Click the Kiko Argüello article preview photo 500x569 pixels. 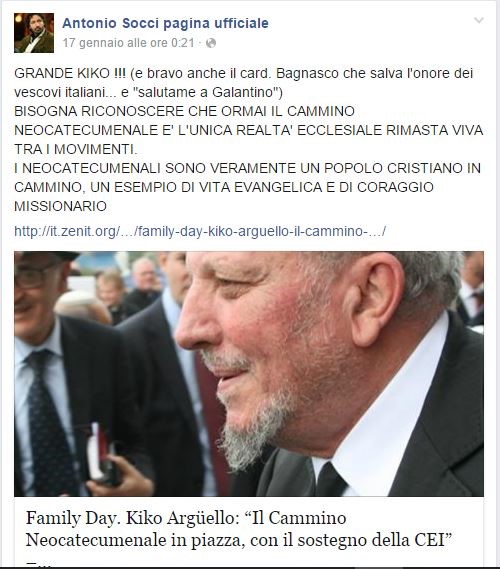click(x=249, y=374)
